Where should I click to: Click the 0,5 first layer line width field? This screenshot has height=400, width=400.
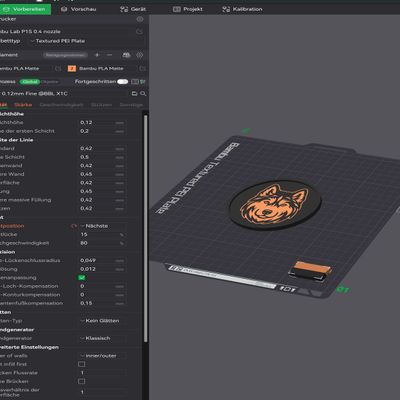tap(102, 157)
